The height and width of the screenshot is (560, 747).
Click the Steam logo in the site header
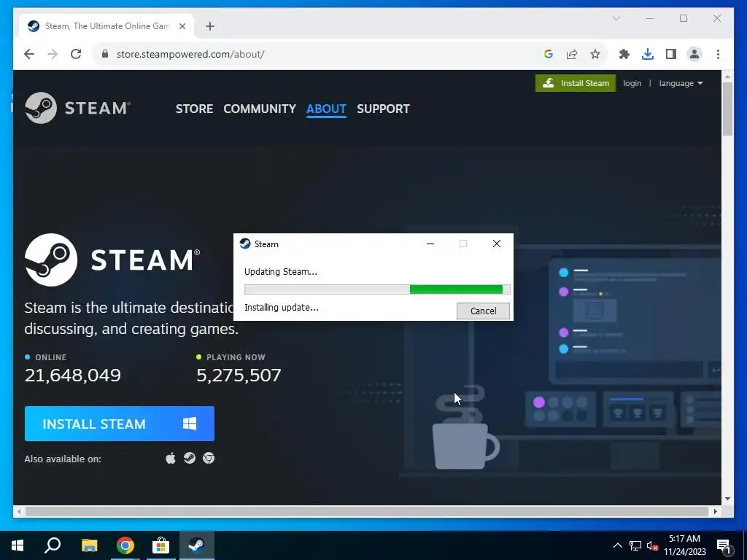[x=77, y=108]
